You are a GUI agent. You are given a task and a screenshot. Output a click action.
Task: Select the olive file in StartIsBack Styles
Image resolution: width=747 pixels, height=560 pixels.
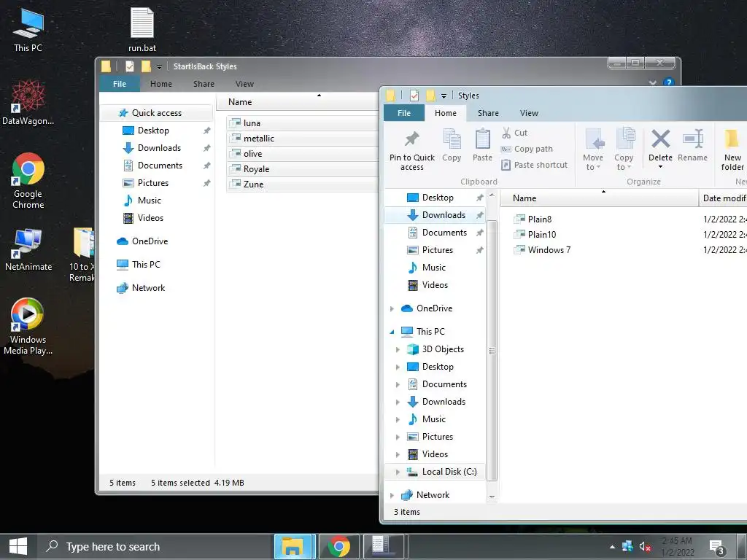[x=302, y=153]
